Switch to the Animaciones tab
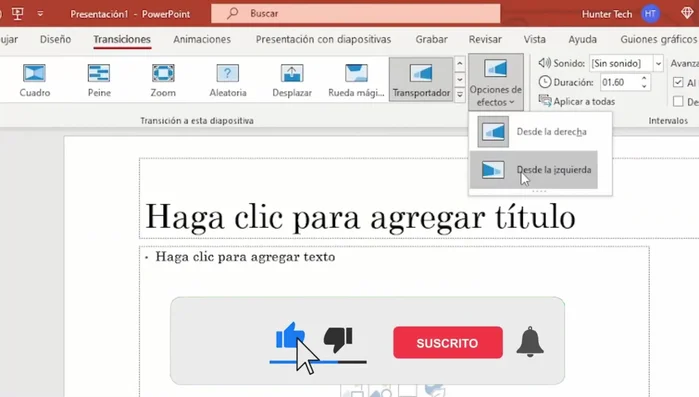The image size is (699, 397). point(202,39)
